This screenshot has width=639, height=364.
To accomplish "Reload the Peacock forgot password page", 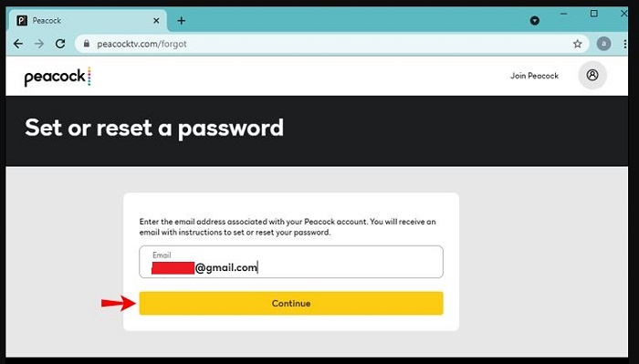I will pyautogui.click(x=60, y=44).
